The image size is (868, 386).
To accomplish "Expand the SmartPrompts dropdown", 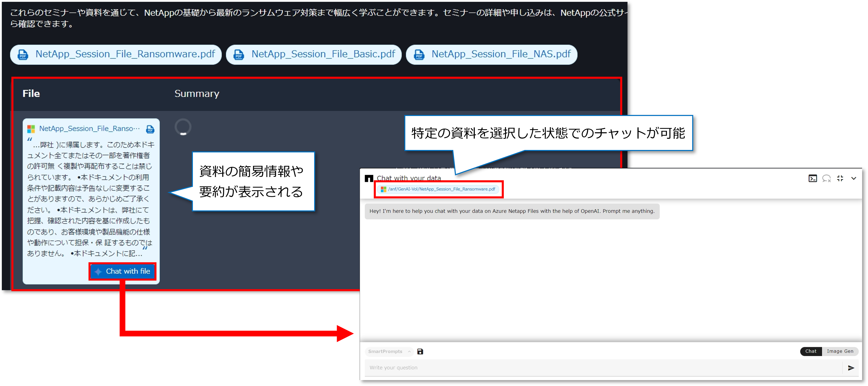I will [389, 351].
